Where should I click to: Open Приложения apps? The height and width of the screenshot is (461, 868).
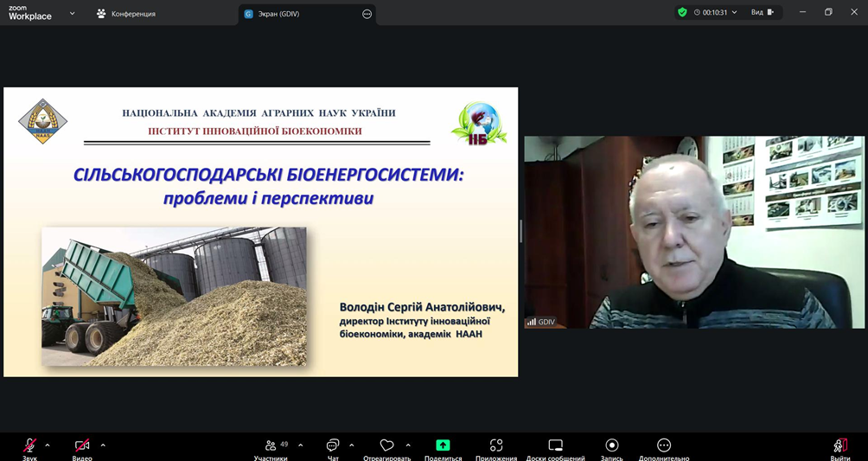[x=496, y=446]
